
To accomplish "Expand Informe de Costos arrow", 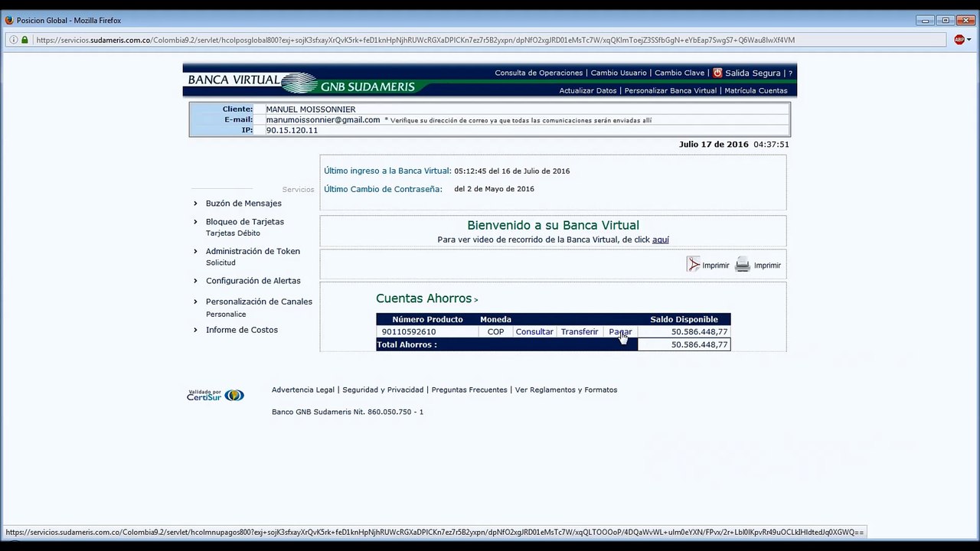I will 195,330.
